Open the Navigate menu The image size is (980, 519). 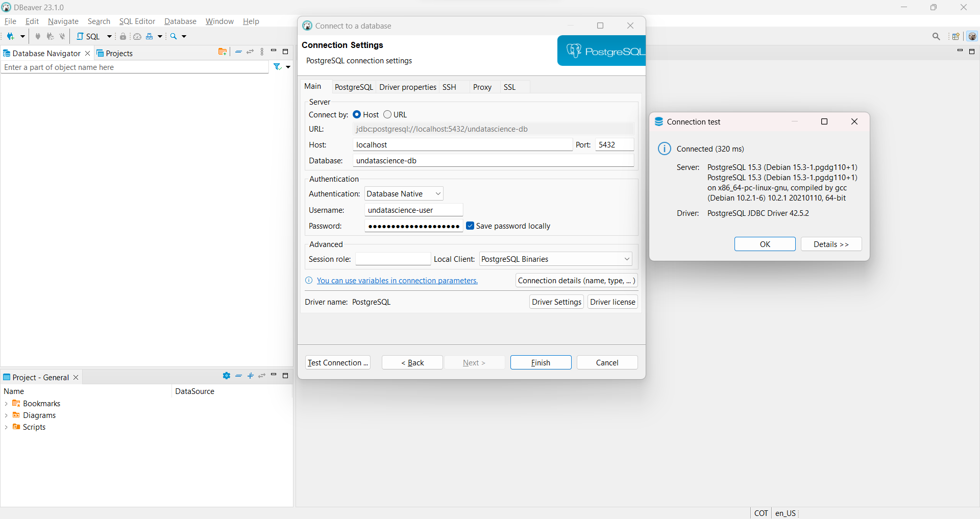coord(63,21)
